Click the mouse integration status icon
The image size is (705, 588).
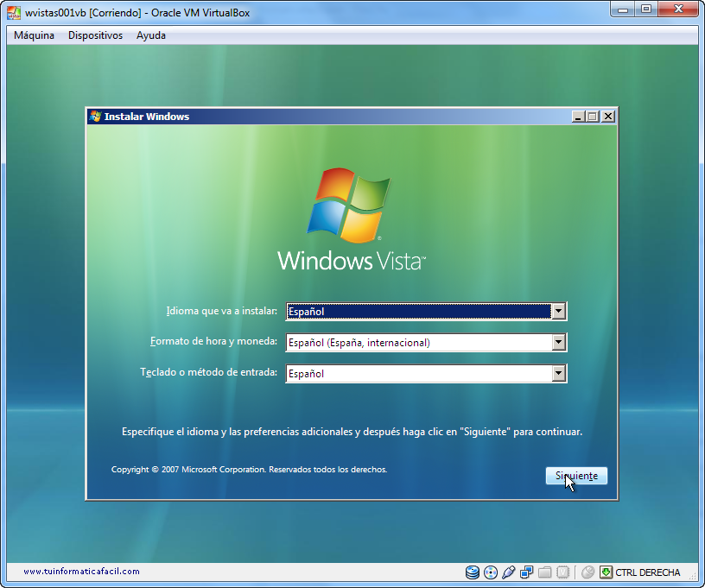[587, 572]
